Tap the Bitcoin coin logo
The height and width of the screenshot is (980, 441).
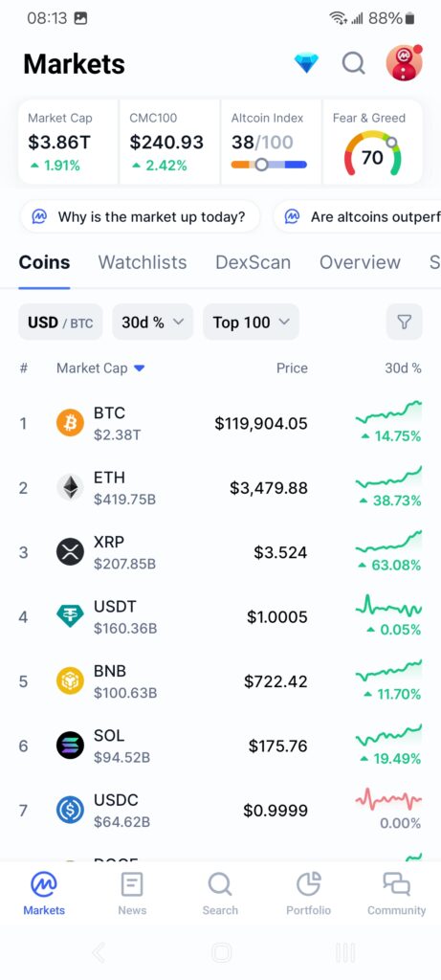[70, 423]
